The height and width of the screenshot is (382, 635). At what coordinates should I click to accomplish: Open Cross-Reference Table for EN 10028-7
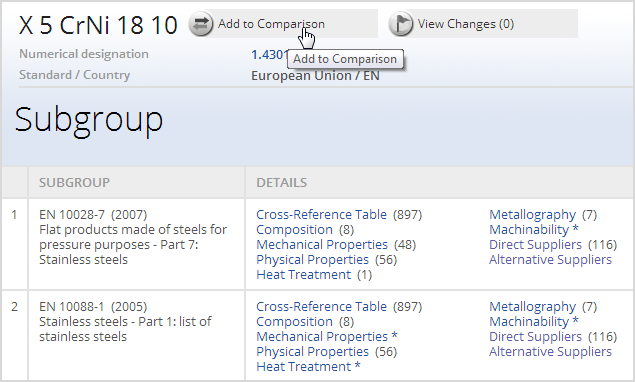coord(322,214)
